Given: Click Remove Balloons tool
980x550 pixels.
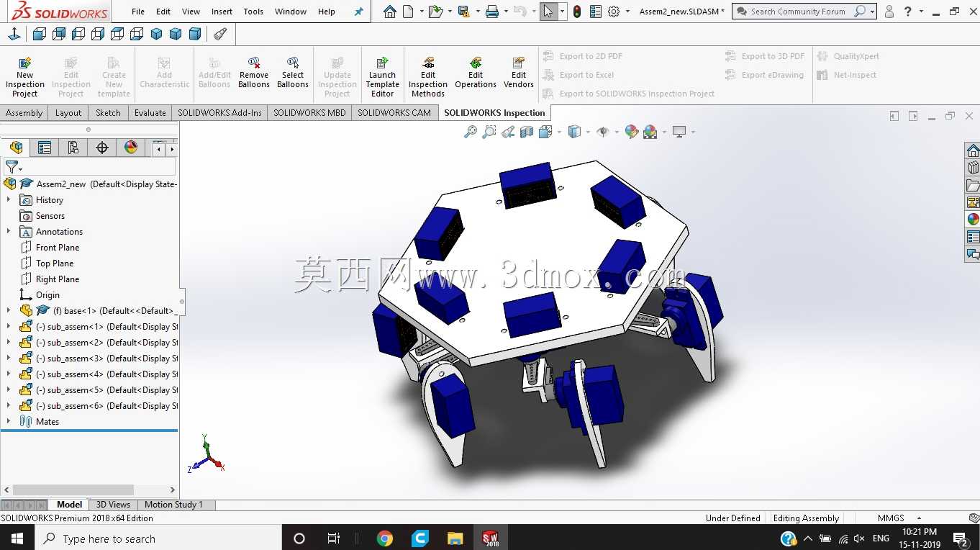Looking at the screenshot, I should (254, 73).
